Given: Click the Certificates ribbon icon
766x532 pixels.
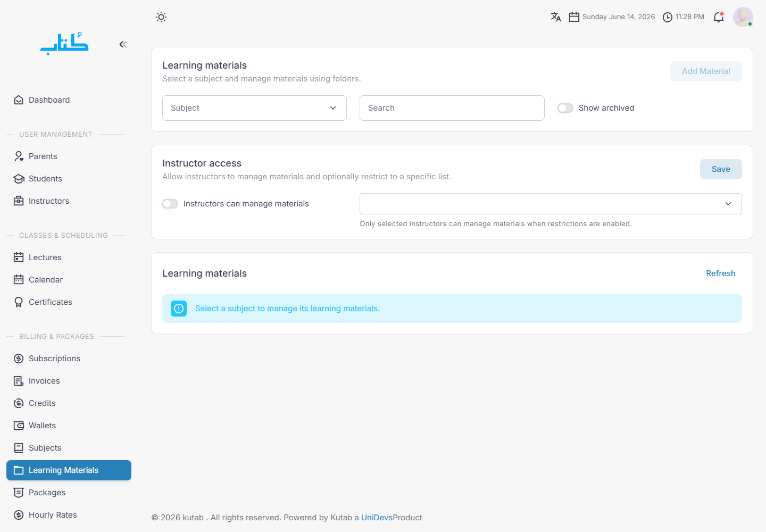Looking at the screenshot, I should 19,302.
